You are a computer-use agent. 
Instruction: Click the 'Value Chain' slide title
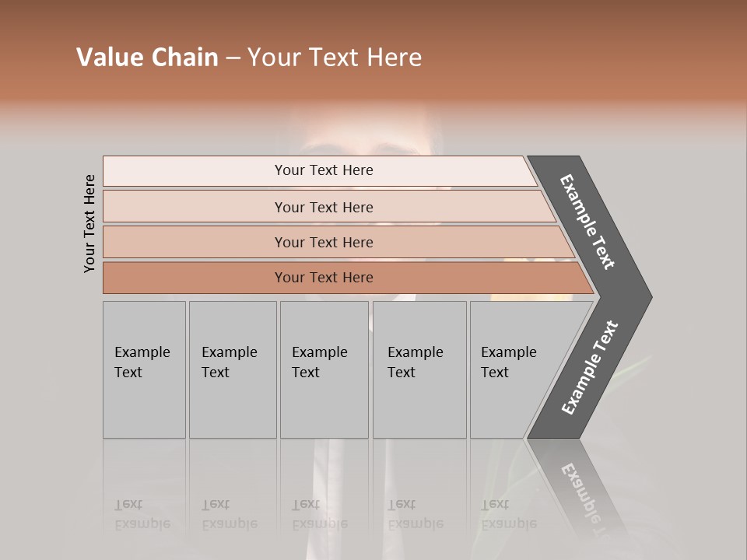147,57
